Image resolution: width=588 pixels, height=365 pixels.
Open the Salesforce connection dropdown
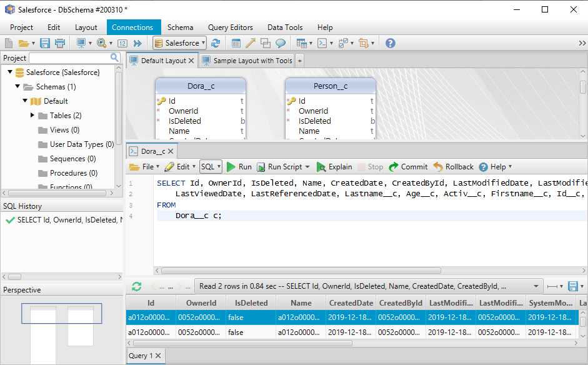point(179,43)
